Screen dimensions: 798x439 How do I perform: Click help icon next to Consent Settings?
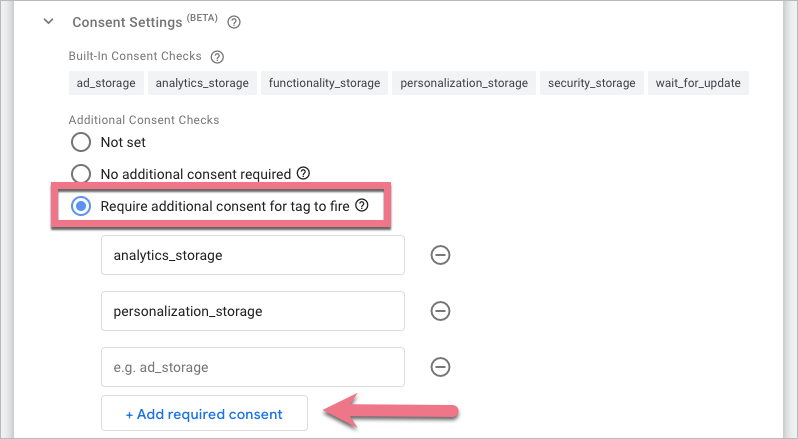point(235,21)
